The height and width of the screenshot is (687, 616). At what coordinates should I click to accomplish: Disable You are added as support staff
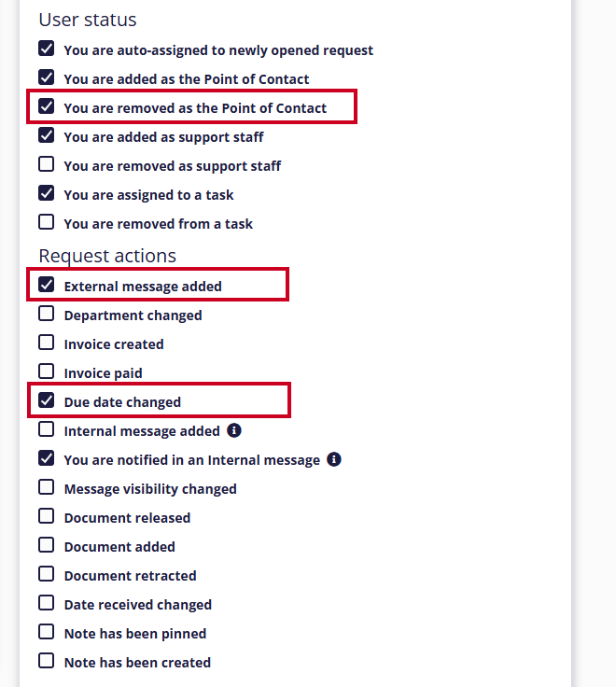tap(46, 135)
